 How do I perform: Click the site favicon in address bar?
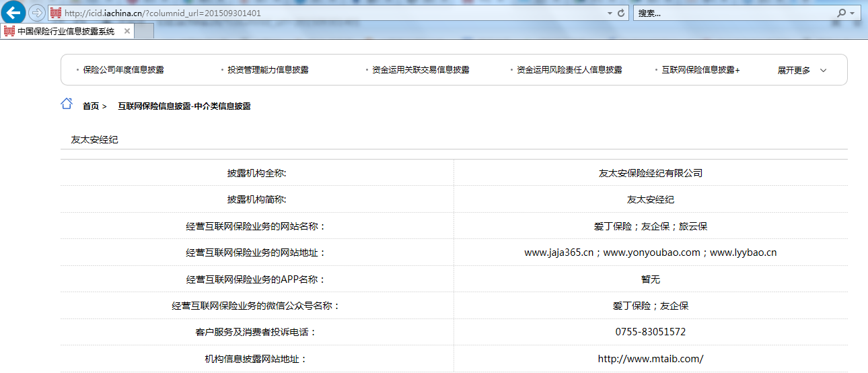coord(56,13)
